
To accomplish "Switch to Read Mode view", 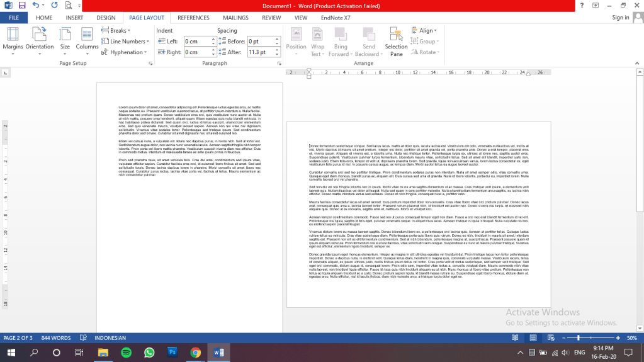I will coord(515,338).
